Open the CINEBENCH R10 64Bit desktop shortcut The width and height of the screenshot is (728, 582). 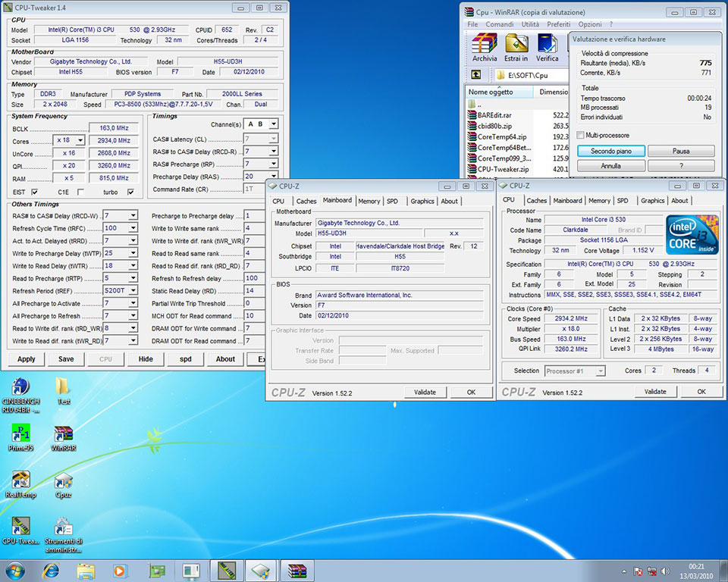click(x=20, y=395)
